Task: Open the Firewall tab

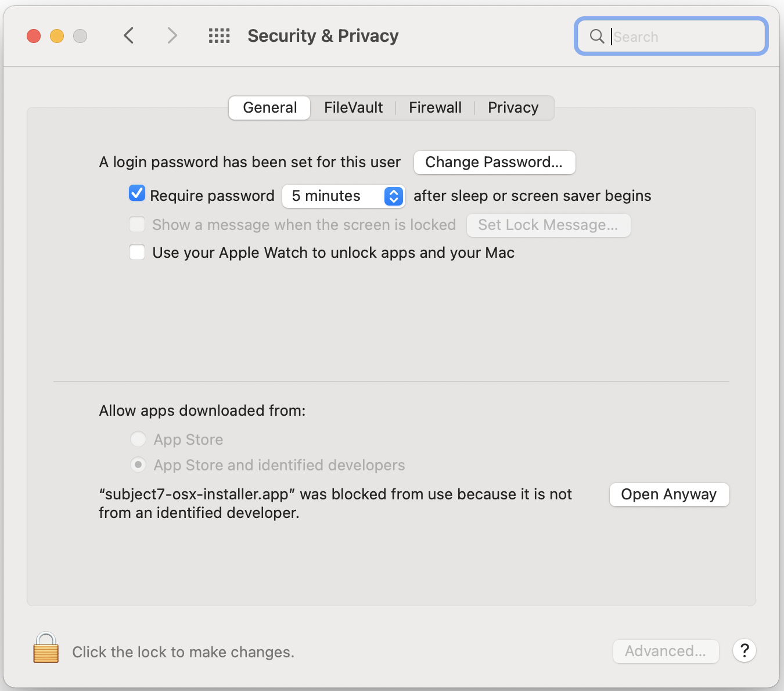Action: tap(435, 108)
